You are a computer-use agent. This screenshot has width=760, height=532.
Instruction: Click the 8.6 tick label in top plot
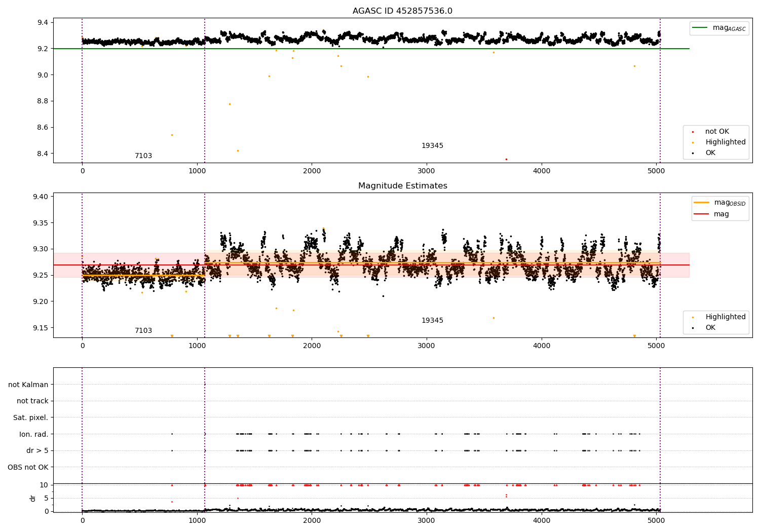coord(42,127)
